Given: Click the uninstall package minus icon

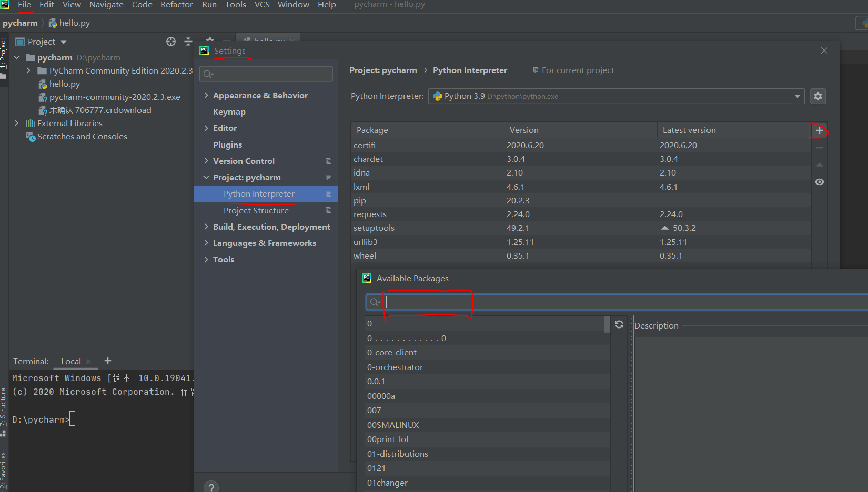Looking at the screenshot, I should [x=820, y=148].
